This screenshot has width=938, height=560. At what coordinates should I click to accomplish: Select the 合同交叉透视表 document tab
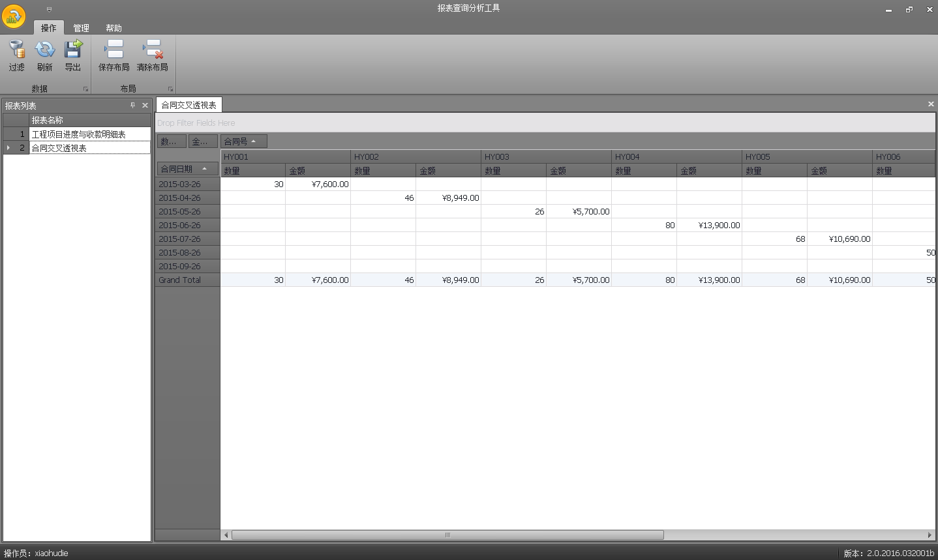[x=189, y=105]
